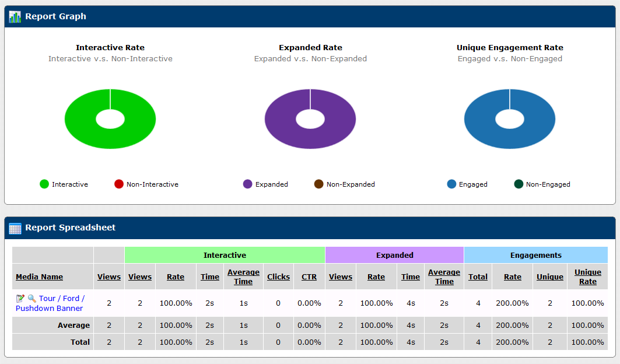620x364 pixels.
Task: Click 0.00% CTR in the Tour / Ford row
Action: [309, 303]
